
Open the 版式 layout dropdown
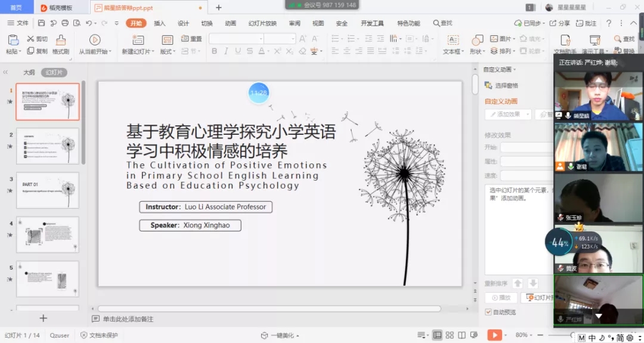pyautogui.click(x=168, y=52)
